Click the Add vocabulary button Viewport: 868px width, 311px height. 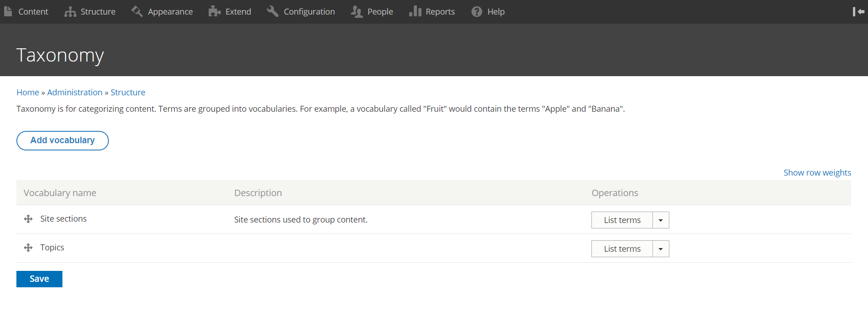click(x=62, y=140)
